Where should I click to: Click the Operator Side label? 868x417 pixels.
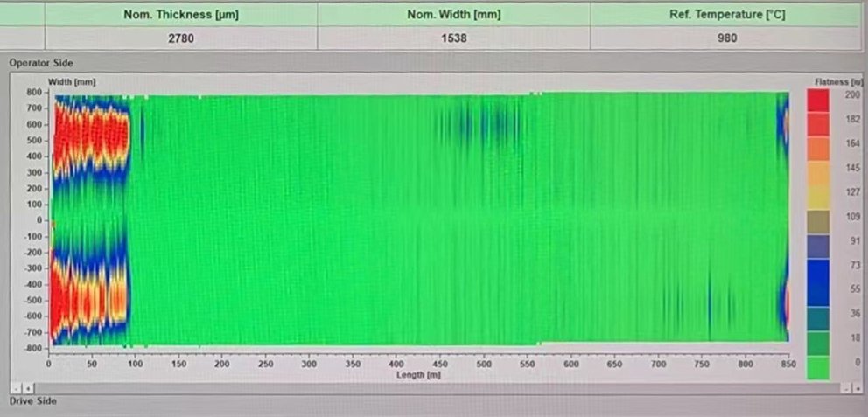(x=41, y=63)
